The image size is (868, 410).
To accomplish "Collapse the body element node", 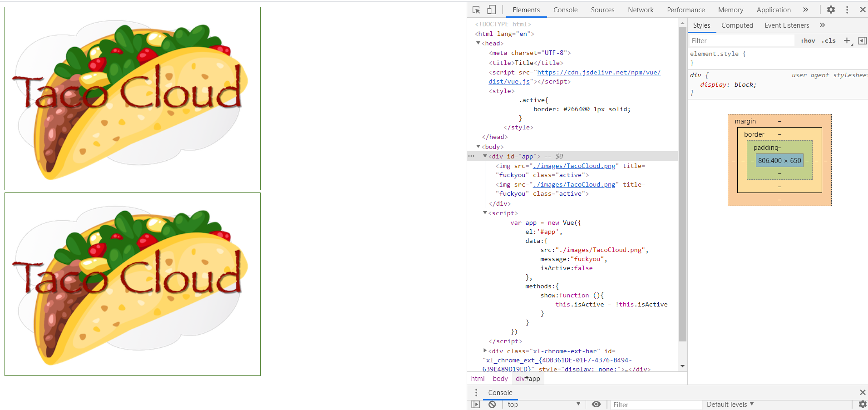I will (478, 147).
